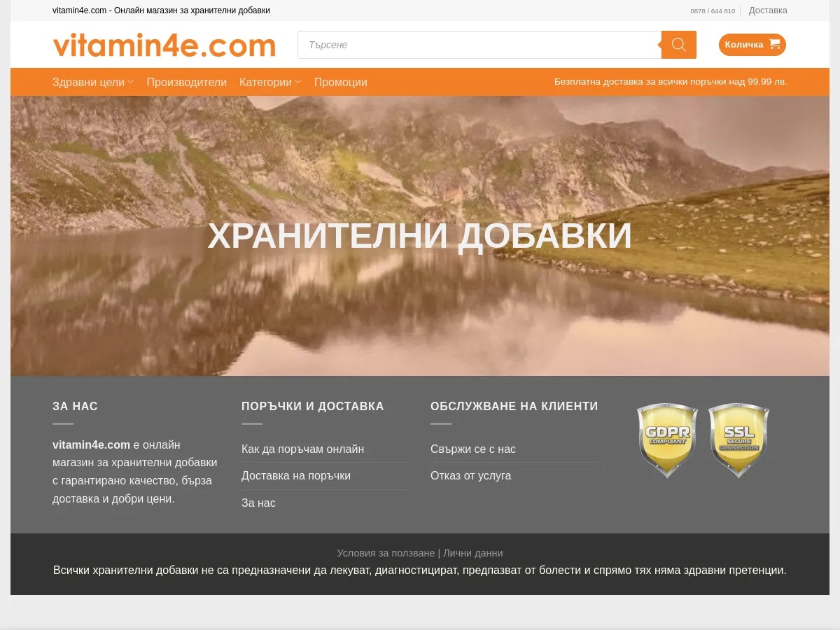Open Доставка на поръчки footer link
Screen dimensions: 840x630
click(x=296, y=476)
